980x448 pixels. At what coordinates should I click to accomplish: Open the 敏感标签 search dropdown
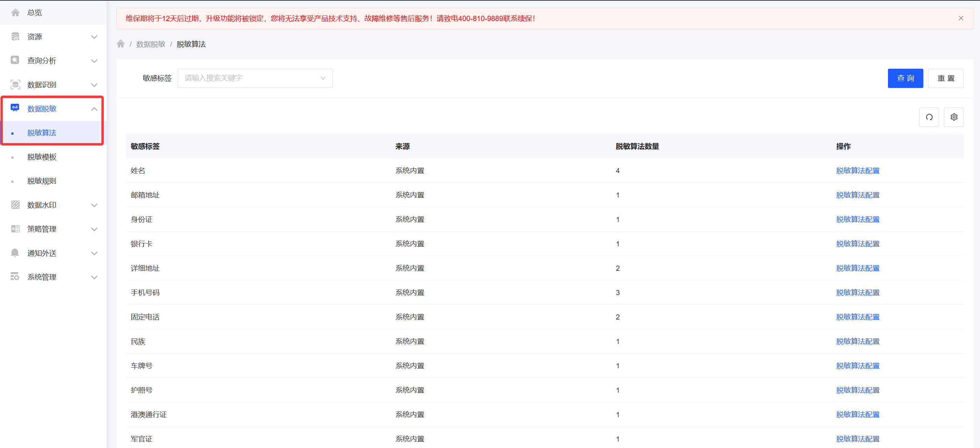click(x=255, y=78)
